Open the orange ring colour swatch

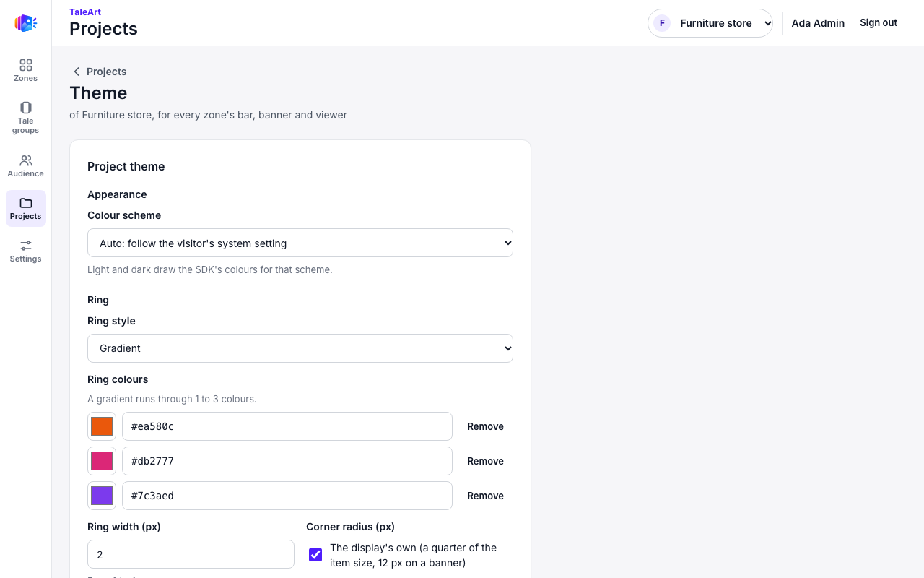pyautogui.click(x=102, y=426)
